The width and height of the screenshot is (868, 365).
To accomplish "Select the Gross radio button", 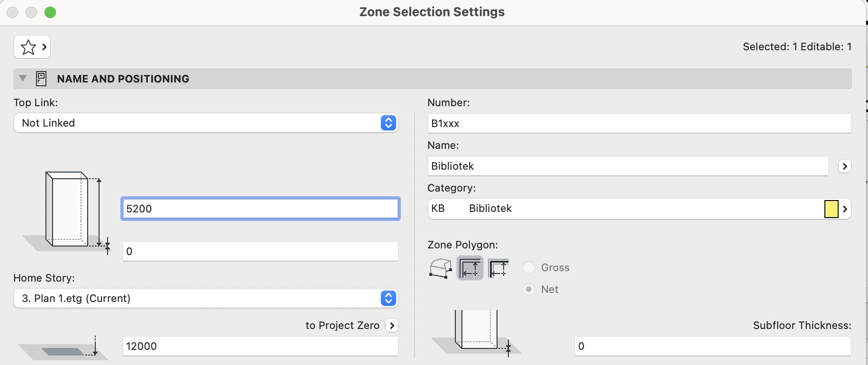I will pyautogui.click(x=529, y=268).
